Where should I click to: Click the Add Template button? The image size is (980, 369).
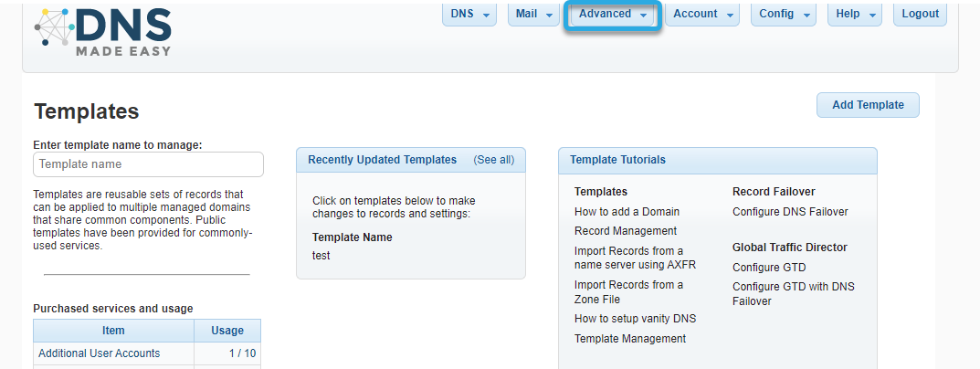coord(869,105)
